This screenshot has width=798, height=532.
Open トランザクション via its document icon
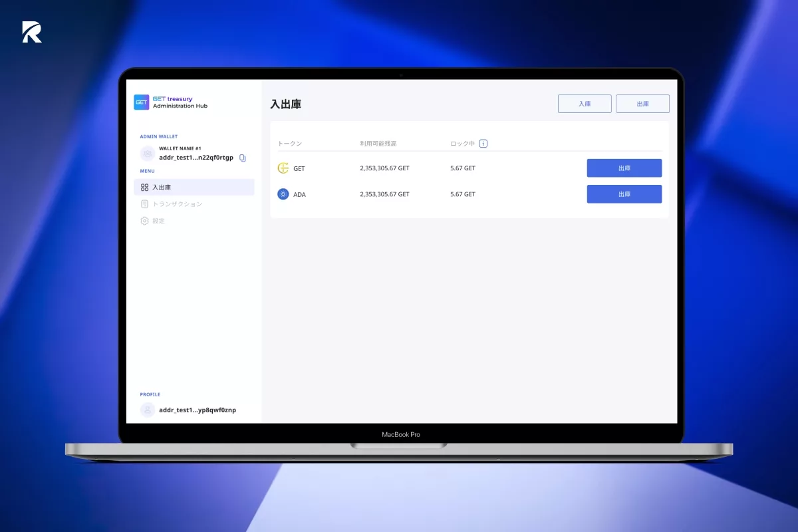(x=145, y=203)
